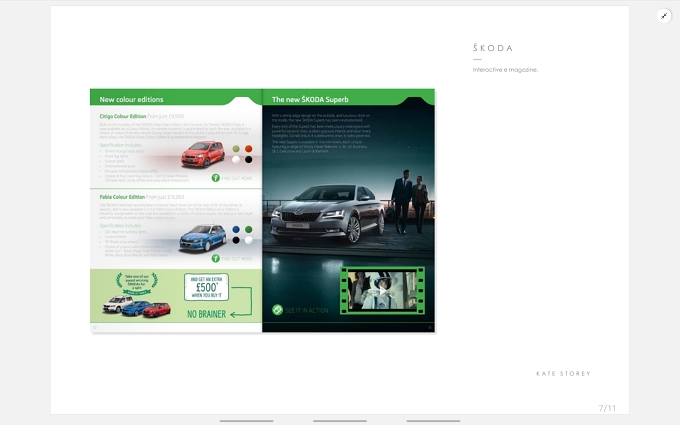Image resolution: width=680 pixels, height=425 pixels.
Task: Select the blue Fabia colour swatch
Action: coord(236,229)
